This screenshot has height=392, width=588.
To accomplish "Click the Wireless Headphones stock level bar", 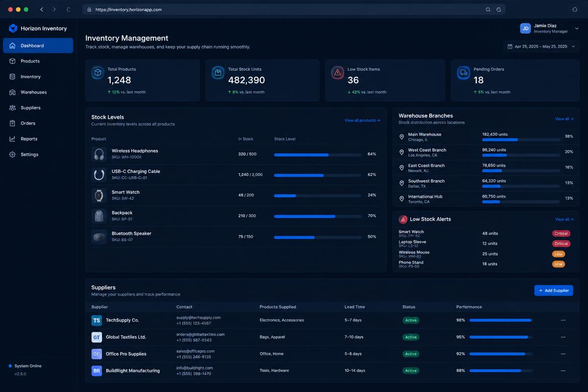I will click(x=317, y=155).
